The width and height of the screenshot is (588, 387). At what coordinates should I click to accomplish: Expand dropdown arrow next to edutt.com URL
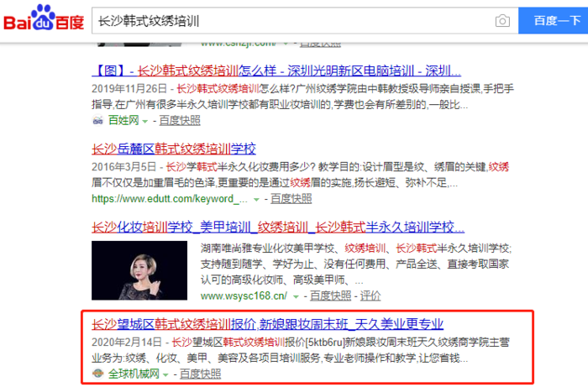256,199
